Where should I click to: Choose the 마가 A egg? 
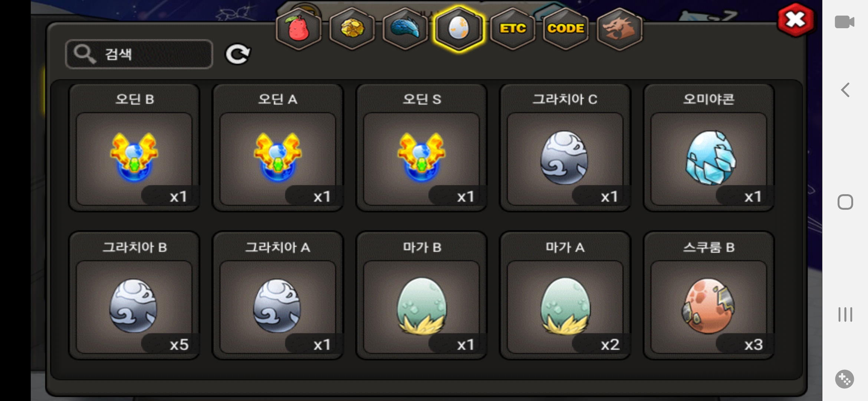tap(565, 296)
